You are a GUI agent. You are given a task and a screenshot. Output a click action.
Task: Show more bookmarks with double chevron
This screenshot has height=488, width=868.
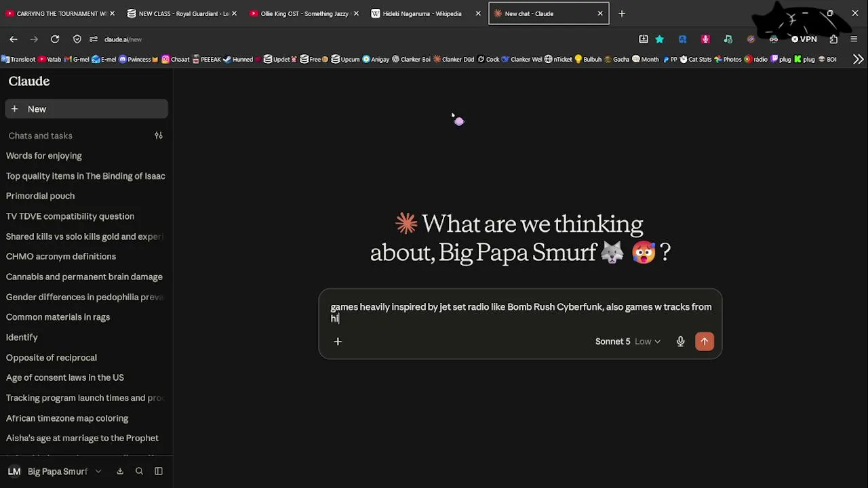(x=858, y=59)
